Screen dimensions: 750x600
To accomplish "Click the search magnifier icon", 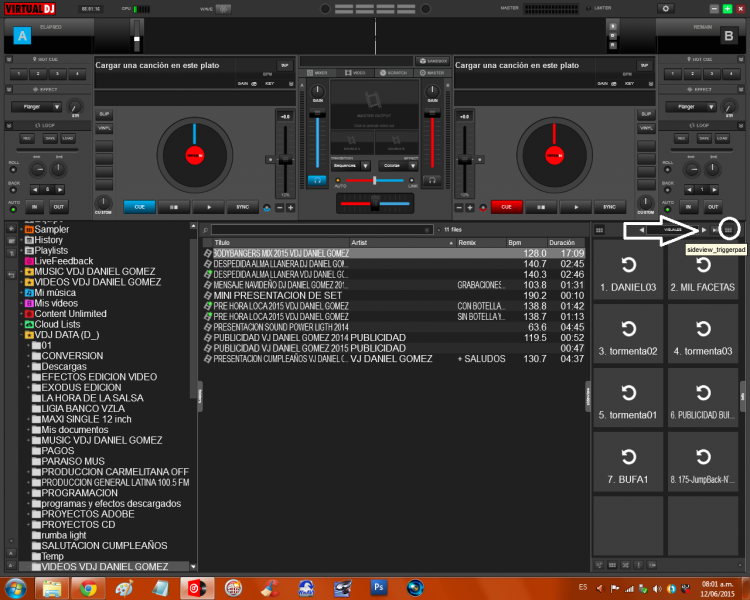I will pos(206,230).
